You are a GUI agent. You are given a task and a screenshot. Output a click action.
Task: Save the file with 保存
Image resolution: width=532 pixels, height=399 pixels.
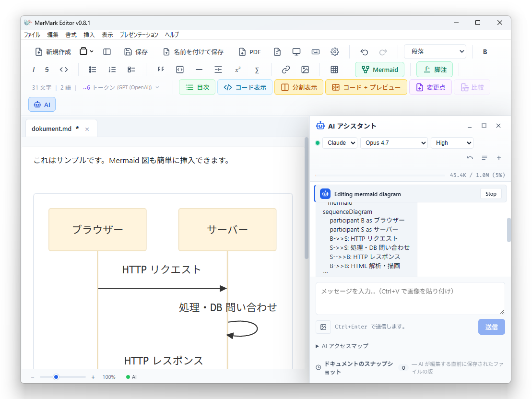(136, 52)
